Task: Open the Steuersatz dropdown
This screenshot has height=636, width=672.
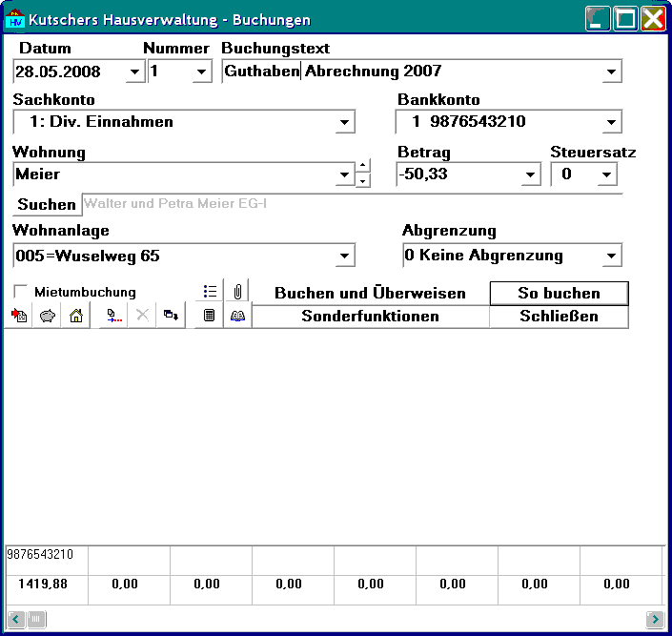Action: pyautogui.click(x=607, y=174)
